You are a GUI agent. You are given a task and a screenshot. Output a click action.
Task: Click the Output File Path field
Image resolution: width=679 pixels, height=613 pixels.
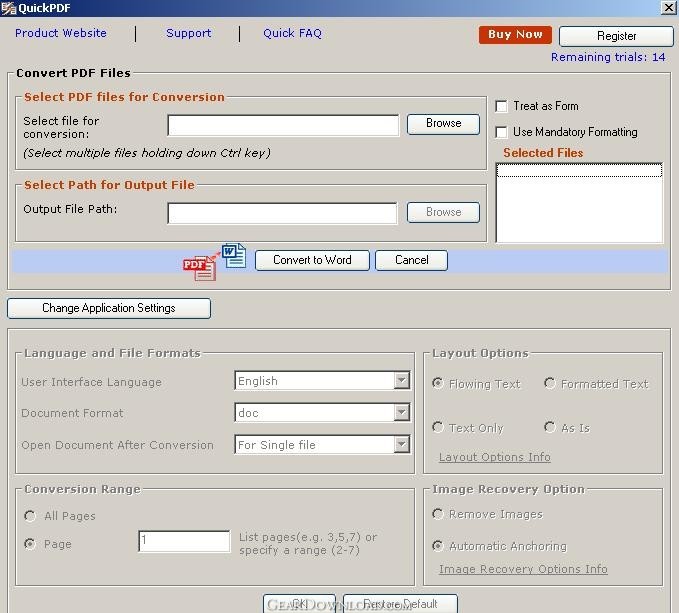pos(282,213)
